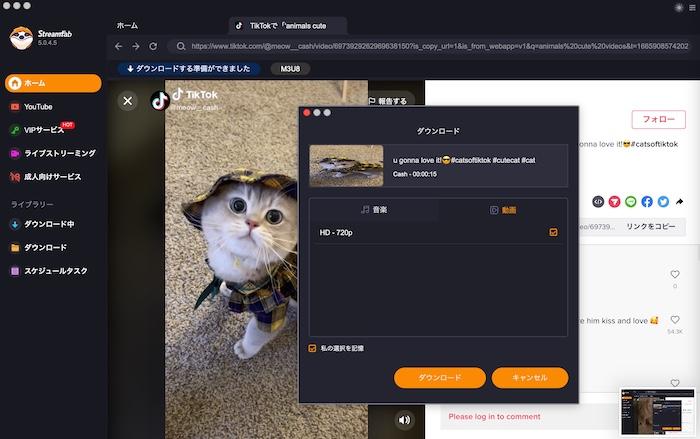
Task: Like the 'him kiss and love' comment
Action: pos(675,320)
